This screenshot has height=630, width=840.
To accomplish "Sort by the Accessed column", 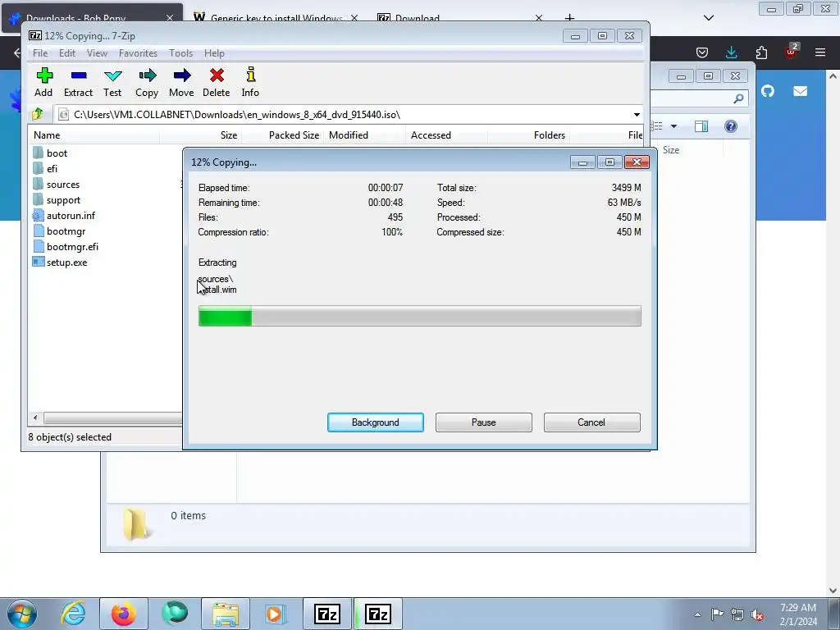I will pyautogui.click(x=447, y=135).
